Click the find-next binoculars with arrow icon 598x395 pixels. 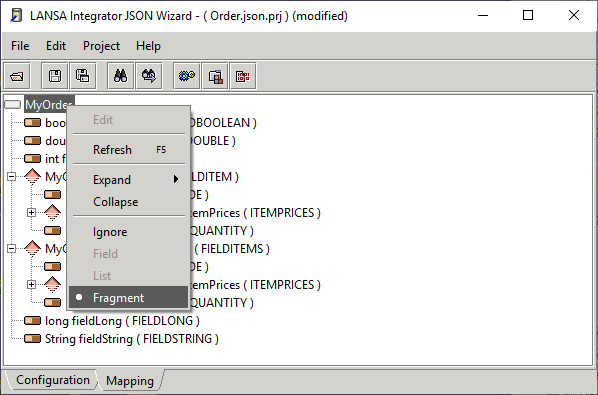tap(149, 76)
